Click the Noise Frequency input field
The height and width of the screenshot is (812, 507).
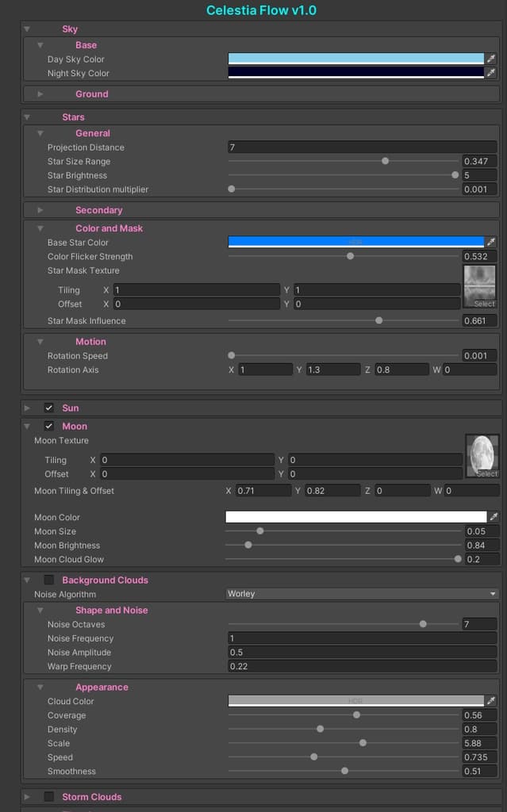[362, 638]
